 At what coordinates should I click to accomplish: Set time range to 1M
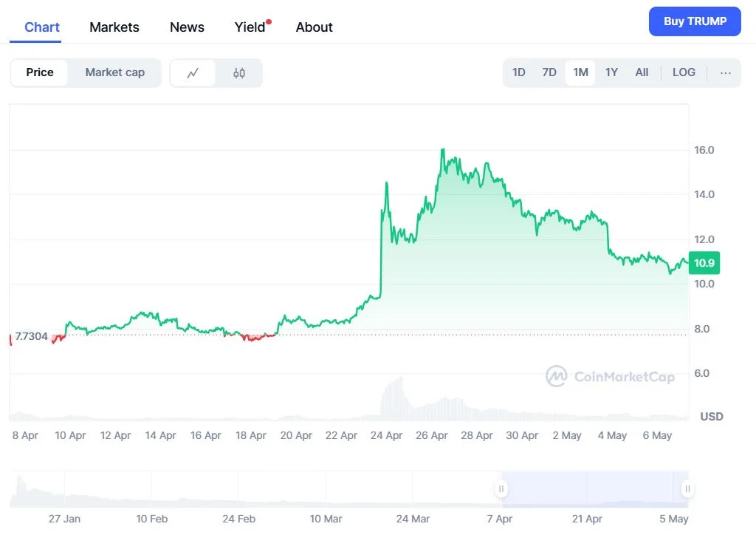580,72
